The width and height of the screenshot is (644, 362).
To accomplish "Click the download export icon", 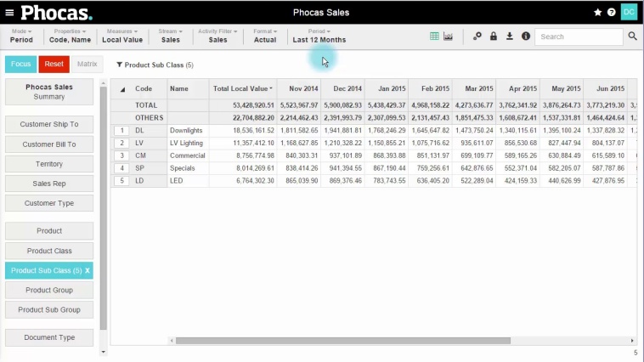I will 509,37.
